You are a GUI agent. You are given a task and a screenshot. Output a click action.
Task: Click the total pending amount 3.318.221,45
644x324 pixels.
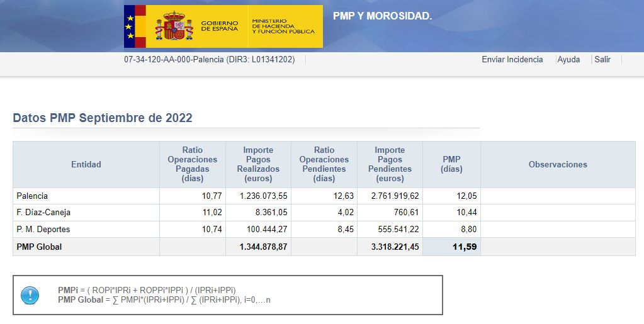(390, 247)
